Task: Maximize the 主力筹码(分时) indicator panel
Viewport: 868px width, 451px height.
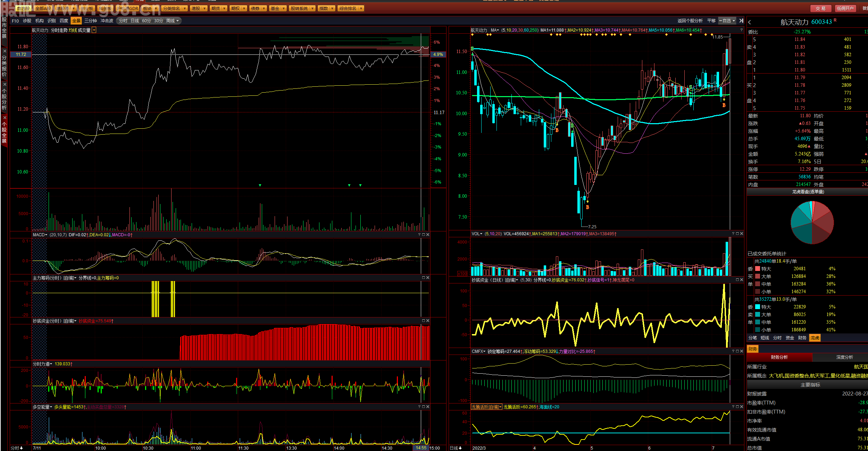Action: tap(424, 278)
